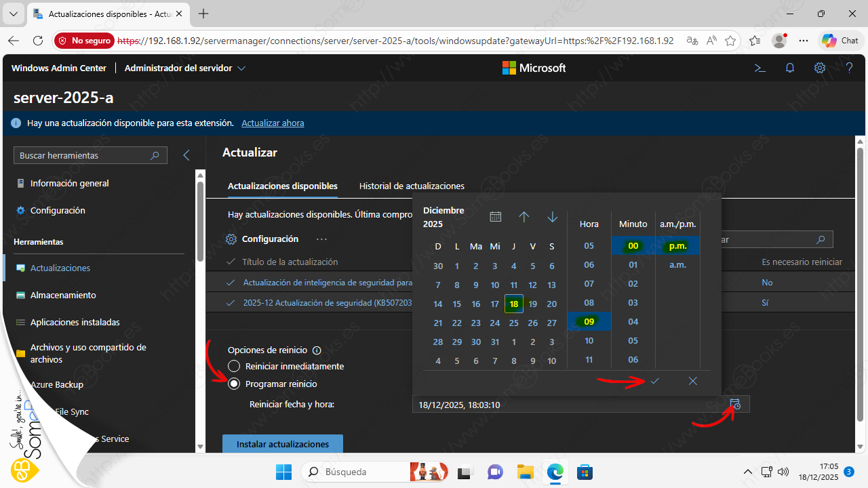Expand the Administrador del servidor dropdown
This screenshot has height=488, width=868.
click(x=242, y=68)
